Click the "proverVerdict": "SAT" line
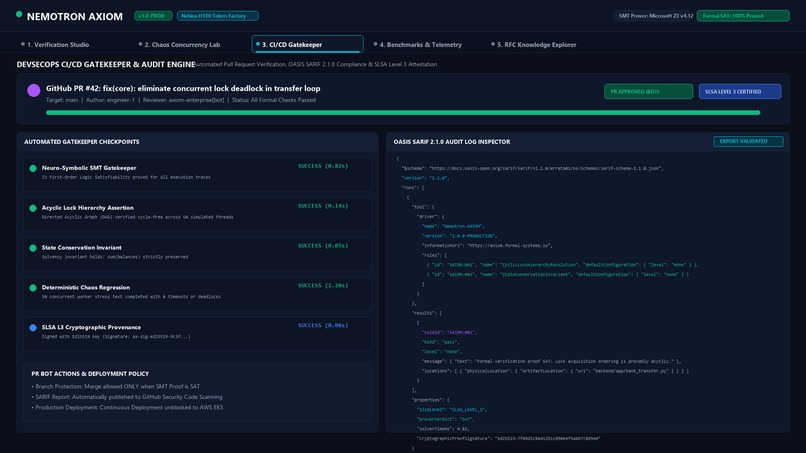 point(445,419)
